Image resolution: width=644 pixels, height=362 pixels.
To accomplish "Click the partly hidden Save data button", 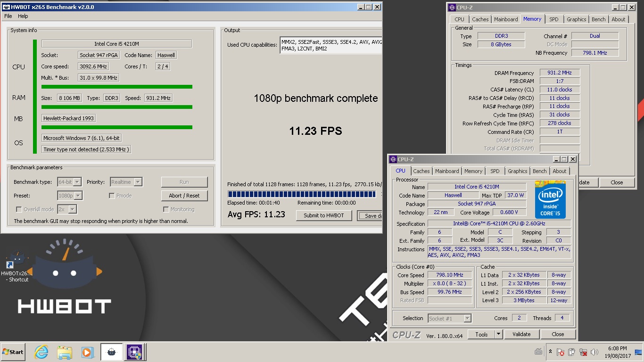I will click(x=370, y=215).
